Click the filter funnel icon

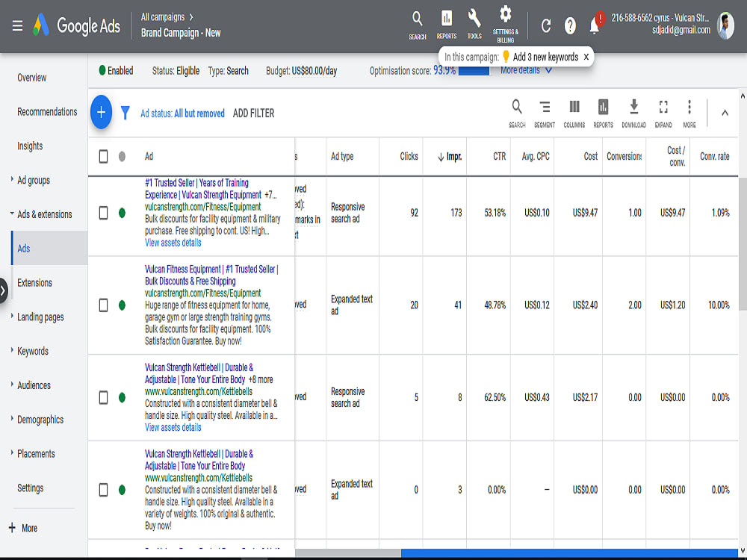(x=125, y=113)
